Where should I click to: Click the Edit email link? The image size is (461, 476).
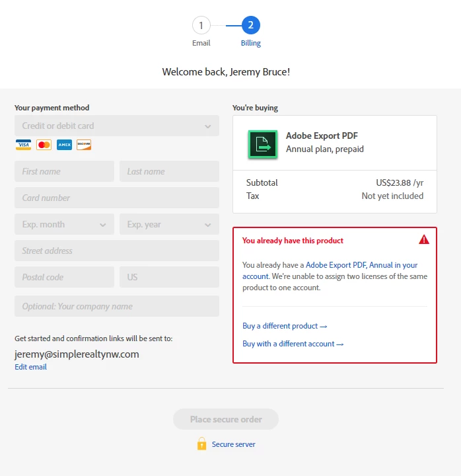30,367
